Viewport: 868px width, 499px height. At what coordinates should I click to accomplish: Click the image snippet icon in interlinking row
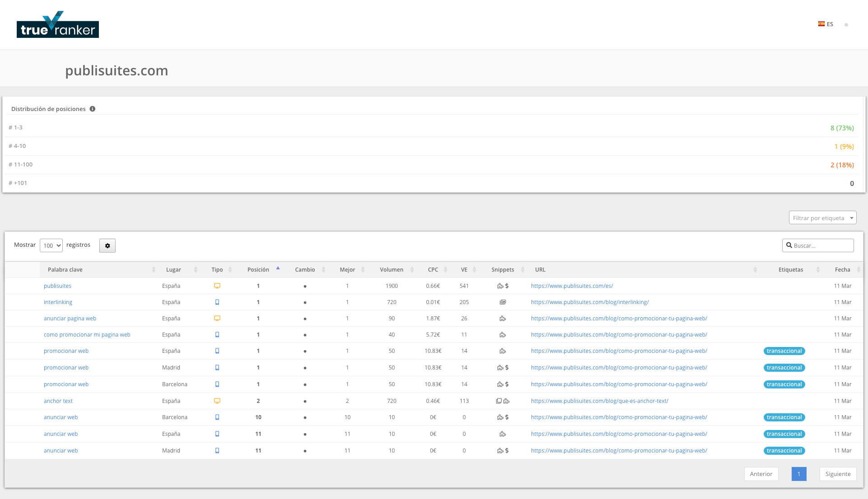[503, 302]
